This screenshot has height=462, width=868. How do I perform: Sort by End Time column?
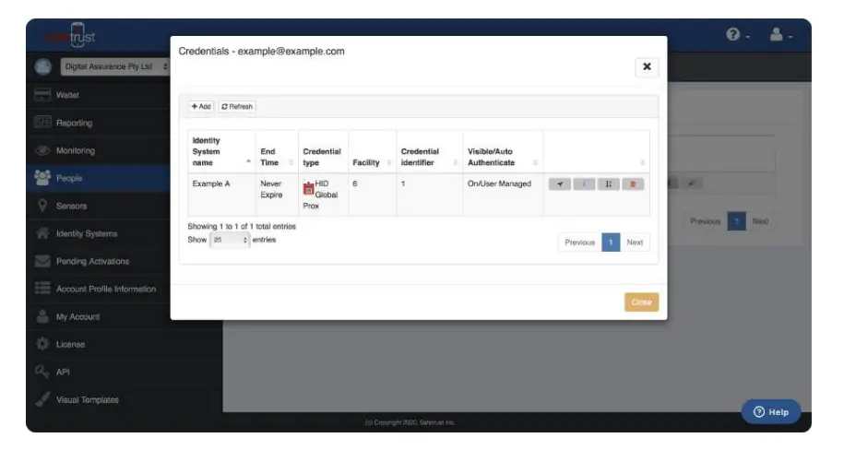tap(277, 151)
